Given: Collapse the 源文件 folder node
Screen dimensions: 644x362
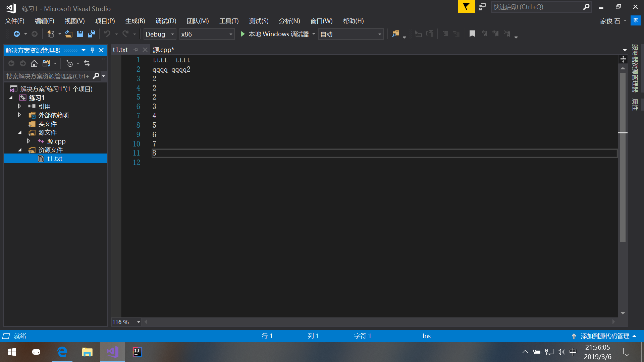Looking at the screenshot, I should (x=20, y=133).
